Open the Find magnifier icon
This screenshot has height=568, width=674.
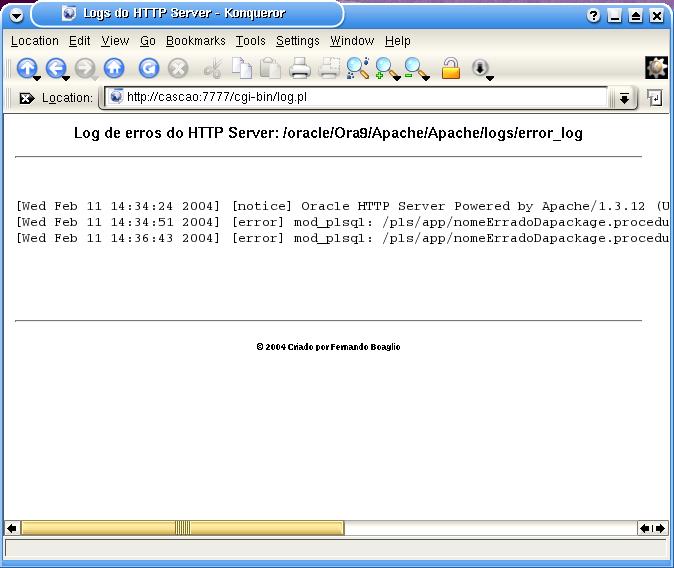[x=358, y=68]
